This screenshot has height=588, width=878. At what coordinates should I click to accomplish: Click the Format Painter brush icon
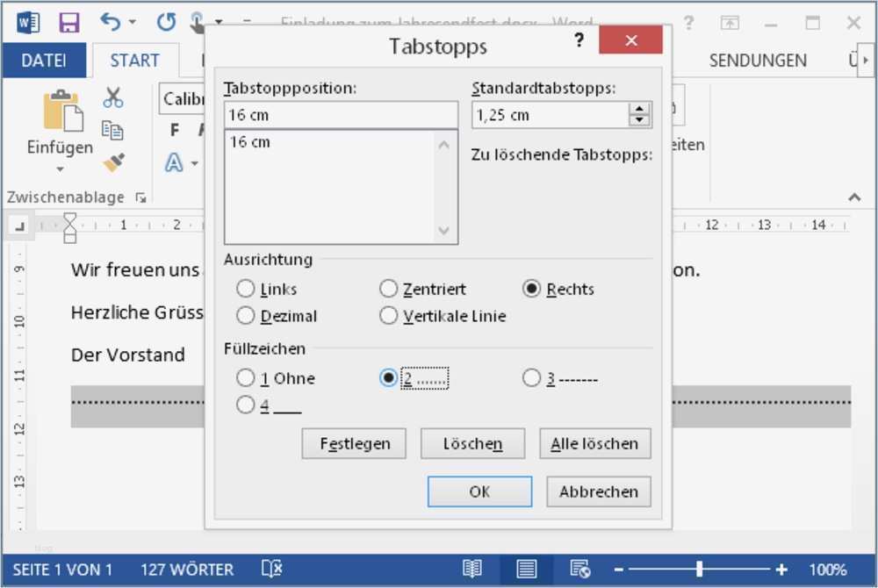[x=114, y=163]
